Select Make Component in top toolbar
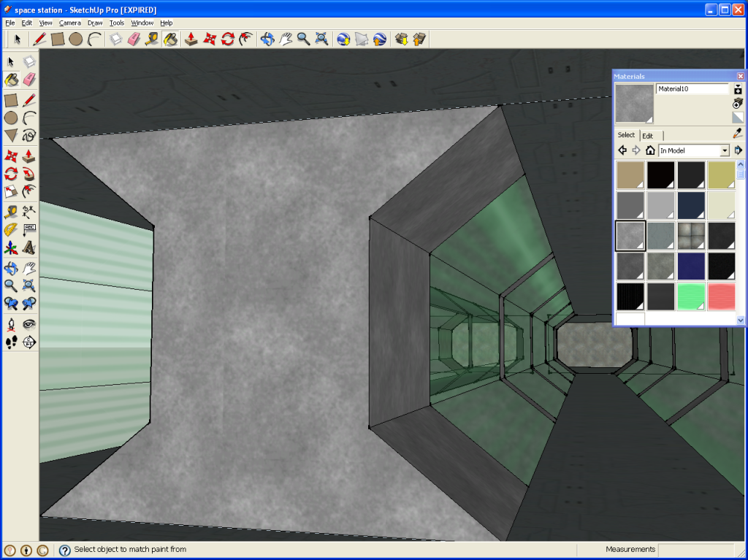The width and height of the screenshot is (748, 560). click(116, 39)
